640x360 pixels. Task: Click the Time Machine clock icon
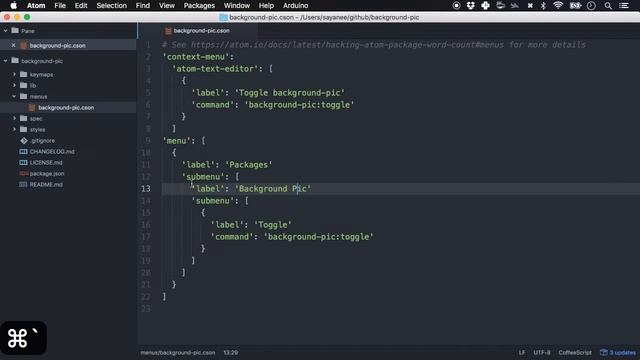[x=591, y=5]
